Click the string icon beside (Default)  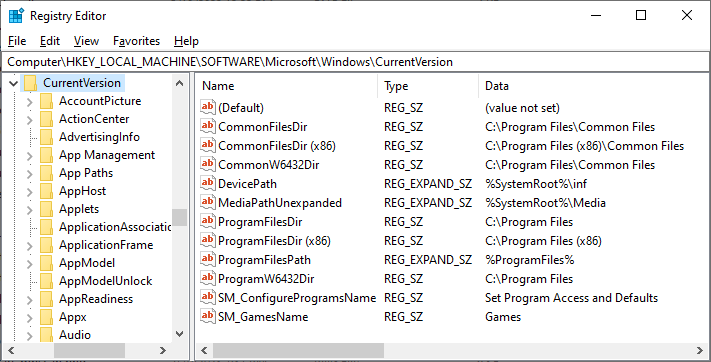pyautogui.click(x=208, y=108)
